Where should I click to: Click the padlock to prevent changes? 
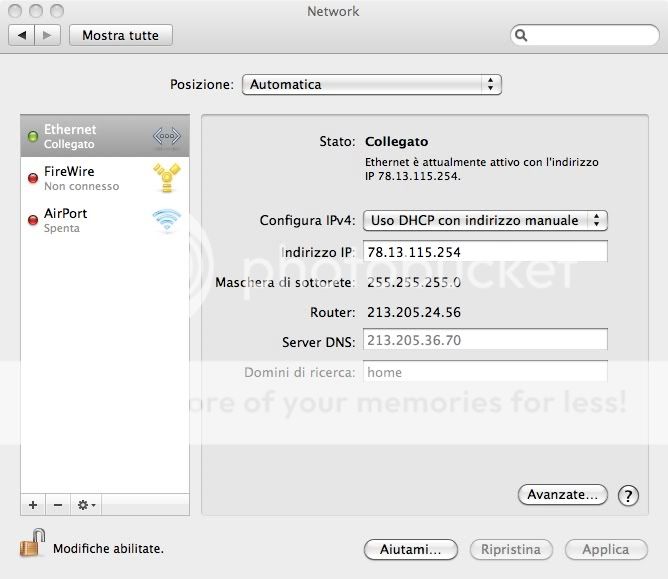tap(32, 545)
